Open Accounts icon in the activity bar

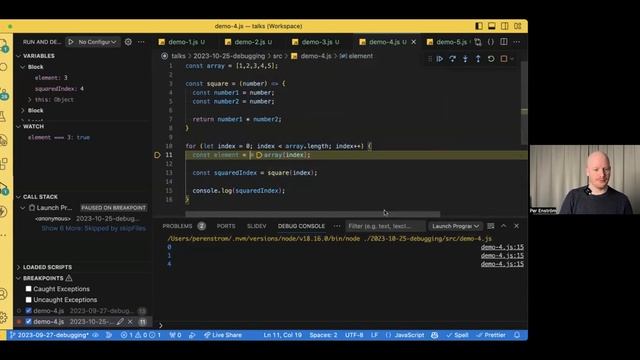tap(4, 294)
